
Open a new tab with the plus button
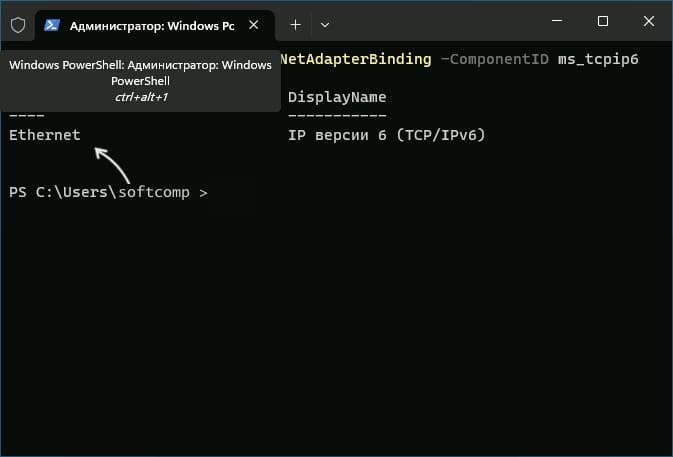295,25
